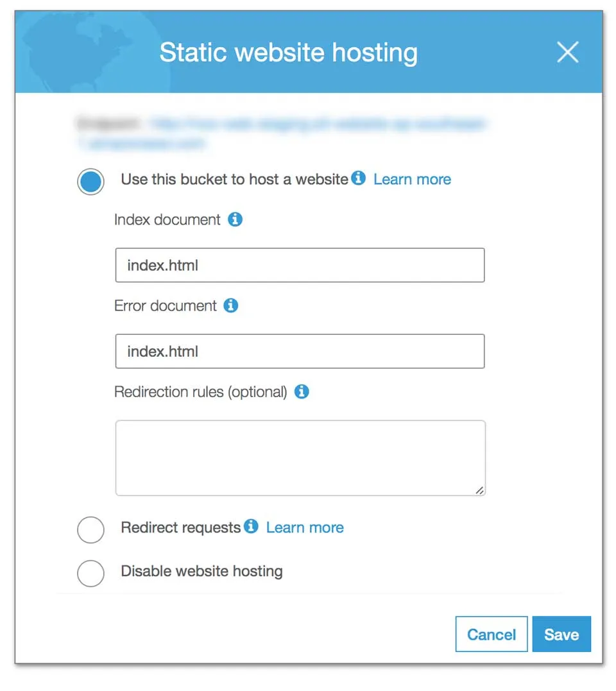Select the 'Use this bucket to host a website' radio button
The height and width of the screenshot is (691, 616).
tap(90, 182)
